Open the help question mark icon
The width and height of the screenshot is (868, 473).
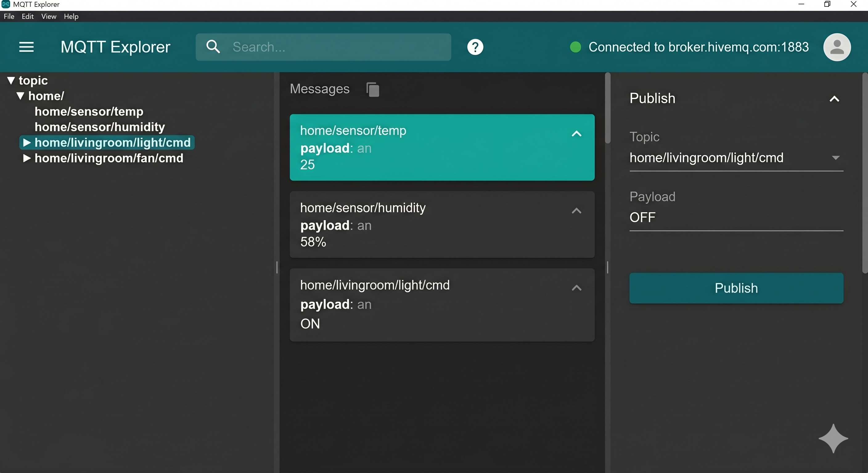tap(475, 47)
